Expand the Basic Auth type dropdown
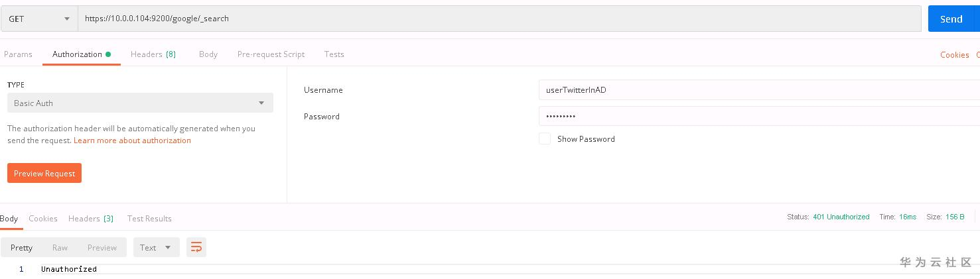Screen dimensions: 980x279 coord(140,103)
